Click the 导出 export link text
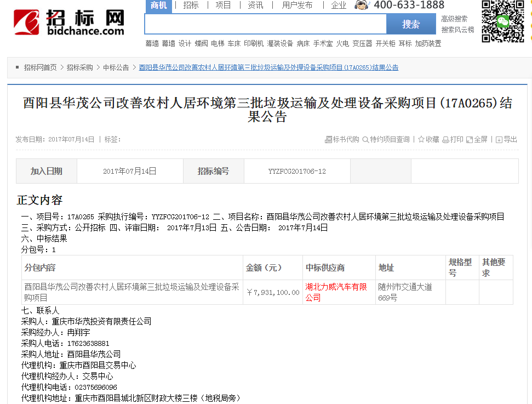The width and height of the screenshot is (532, 404). 510,140
